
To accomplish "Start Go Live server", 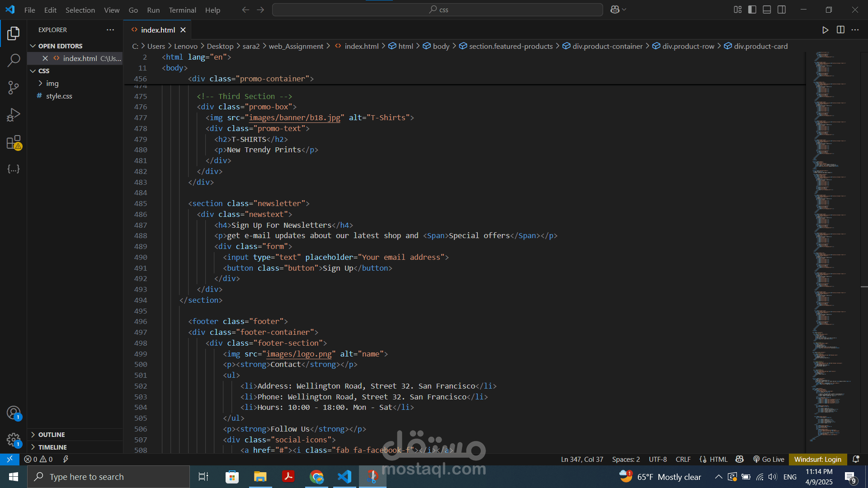I will pos(769,459).
